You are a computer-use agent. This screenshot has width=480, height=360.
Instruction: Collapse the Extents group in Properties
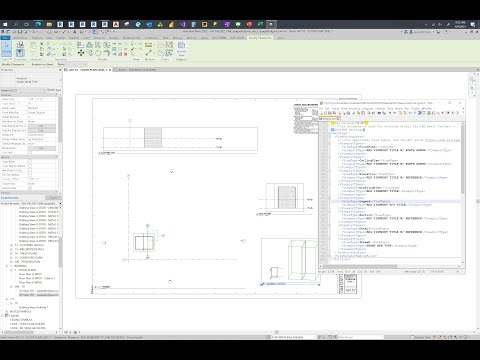click(57, 157)
